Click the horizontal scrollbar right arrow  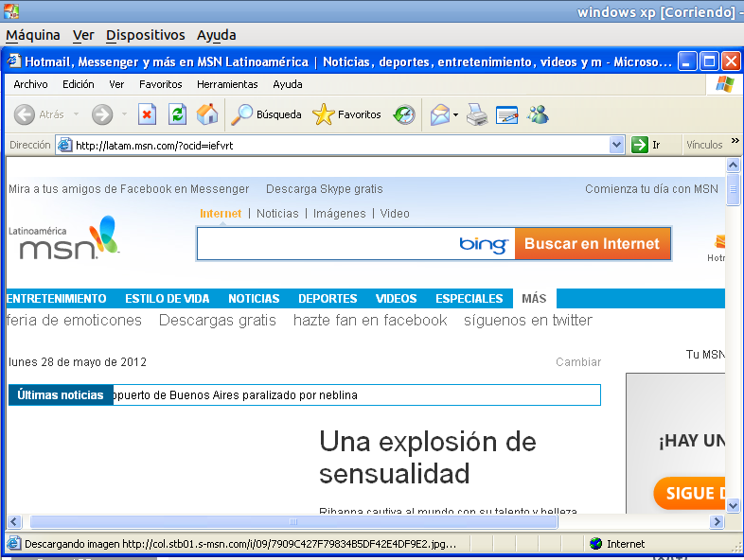[717, 521]
